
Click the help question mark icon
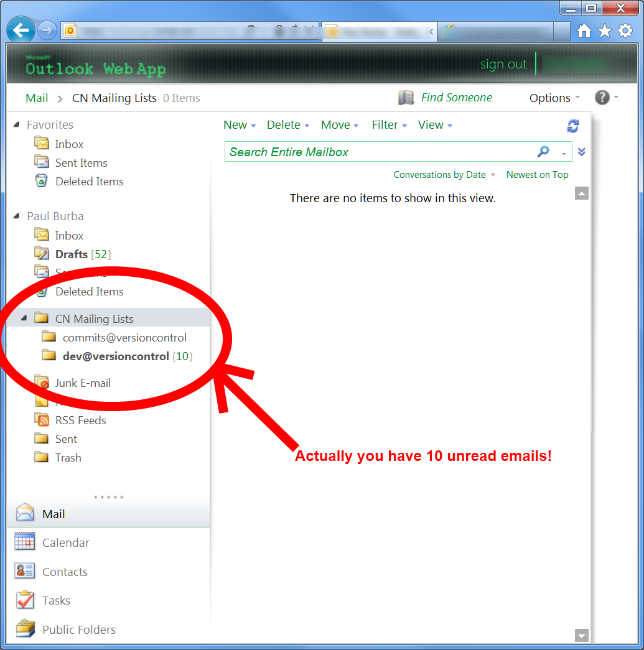coord(602,98)
